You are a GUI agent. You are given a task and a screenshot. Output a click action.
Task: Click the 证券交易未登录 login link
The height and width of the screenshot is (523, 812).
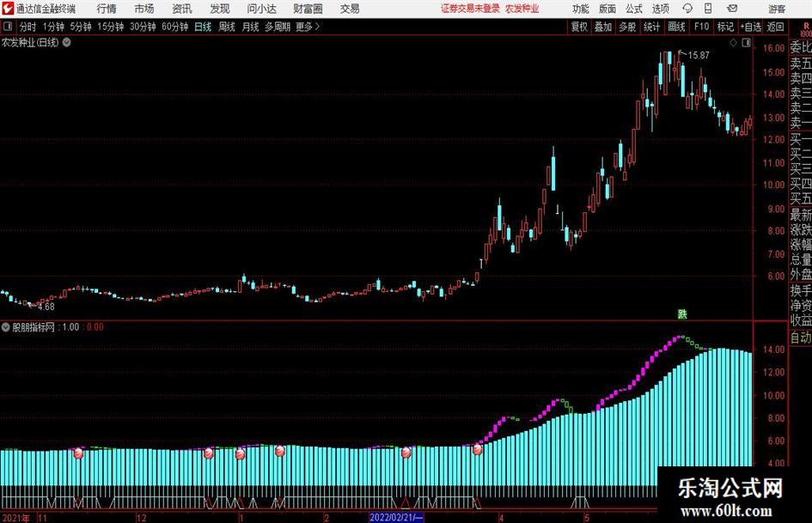[x=470, y=9]
